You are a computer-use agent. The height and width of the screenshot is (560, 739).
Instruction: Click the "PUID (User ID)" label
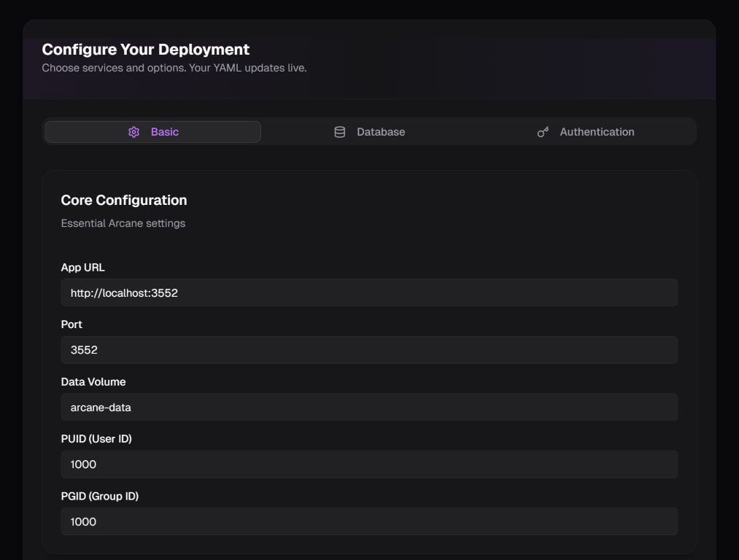click(96, 439)
